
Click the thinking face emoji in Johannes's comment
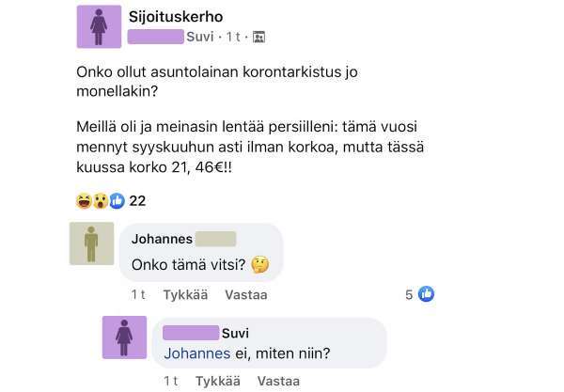tap(260, 264)
